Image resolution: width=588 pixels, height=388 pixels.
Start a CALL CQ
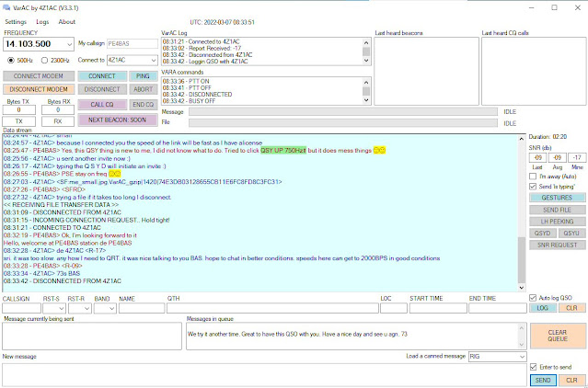102,105
